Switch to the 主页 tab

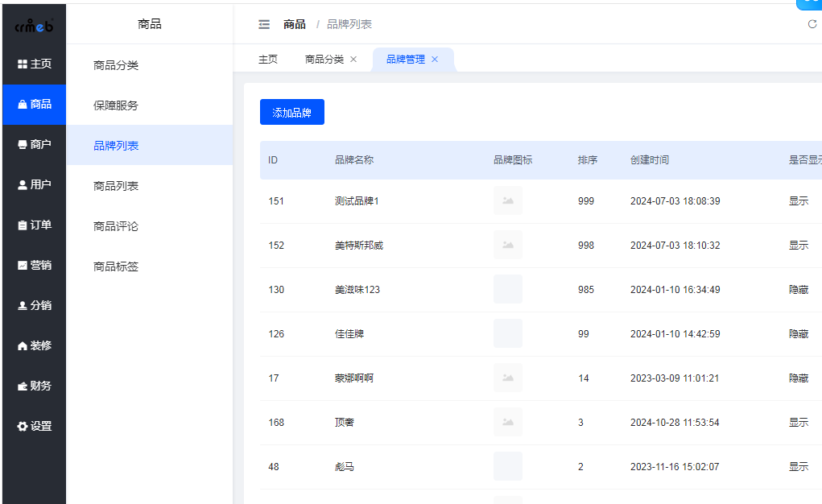point(268,60)
